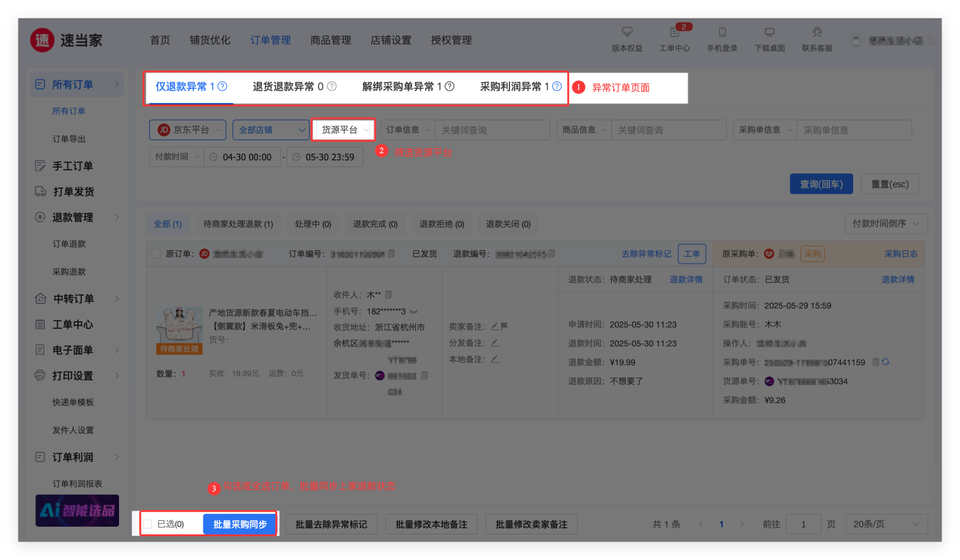Open 联系客服 headset icon
The height and width of the screenshot is (560, 960).
click(817, 32)
